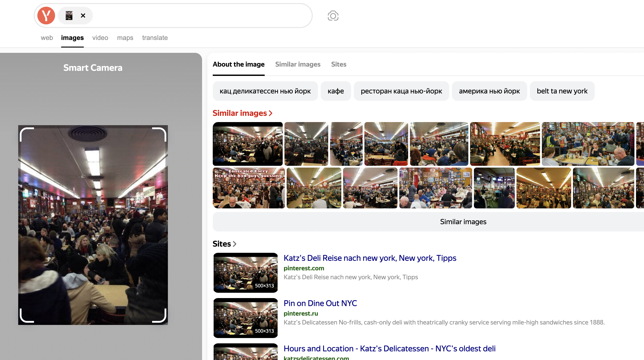Open the video search tab
Image resolution: width=644 pixels, height=360 pixels.
pos(100,38)
